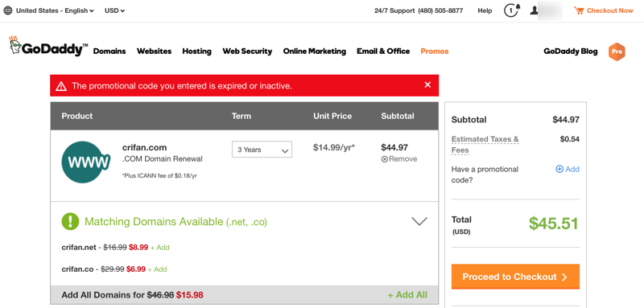Click Proceed to Checkout button
Image resolution: width=644 pixels, height=308 pixels.
click(515, 277)
